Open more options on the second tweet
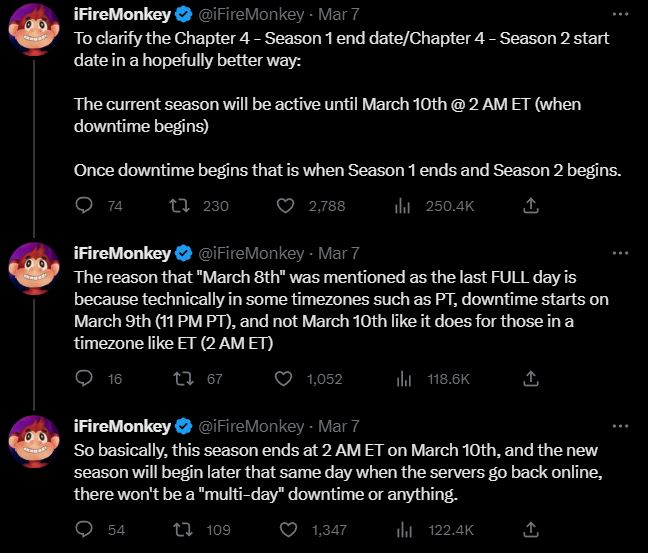This screenshot has height=553, width=648. [x=620, y=253]
